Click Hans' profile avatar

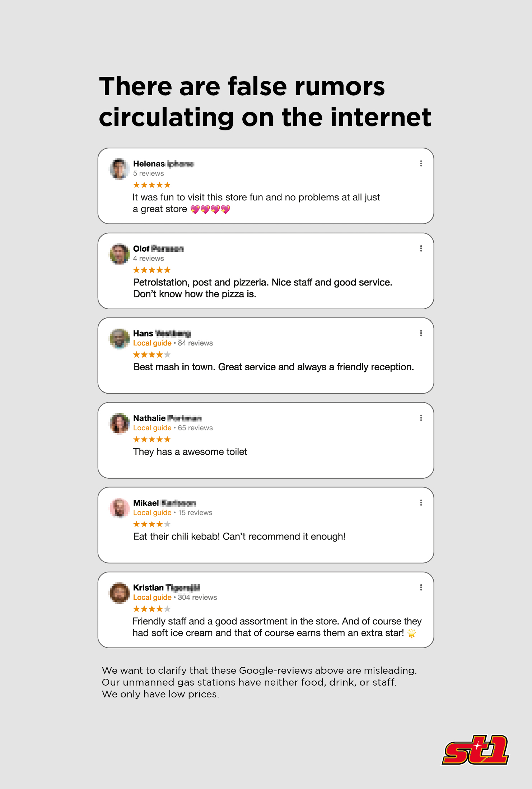[x=120, y=339]
